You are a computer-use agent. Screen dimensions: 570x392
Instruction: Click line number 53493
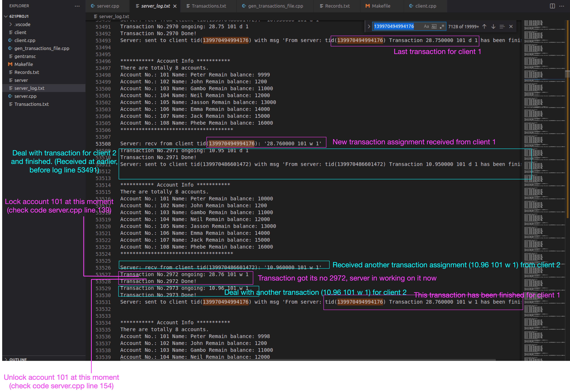click(x=103, y=41)
